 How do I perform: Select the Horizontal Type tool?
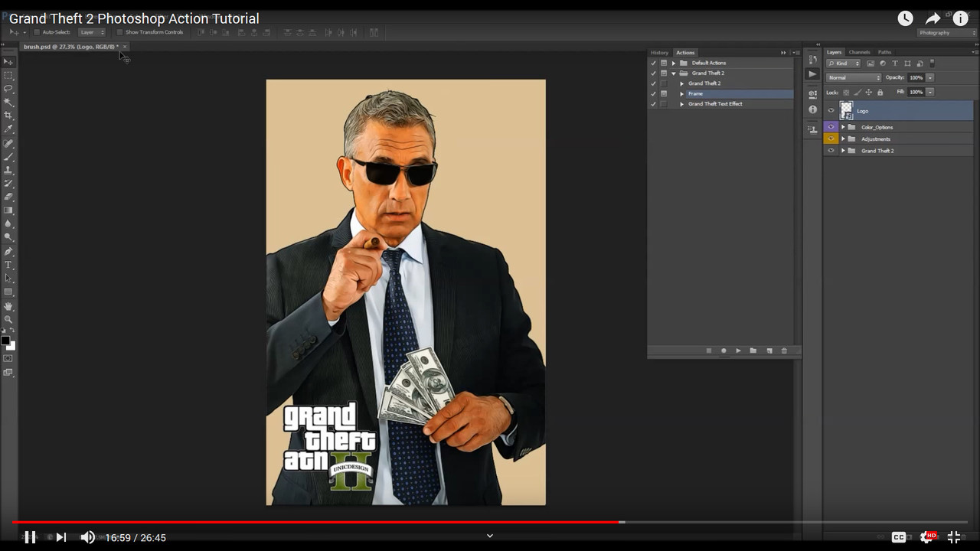click(8, 265)
